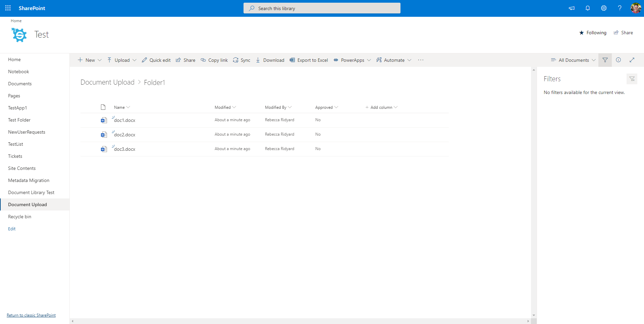644x324 pixels.
Task: Click the horizontal scrollbar right arrow
Action: [528, 321]
